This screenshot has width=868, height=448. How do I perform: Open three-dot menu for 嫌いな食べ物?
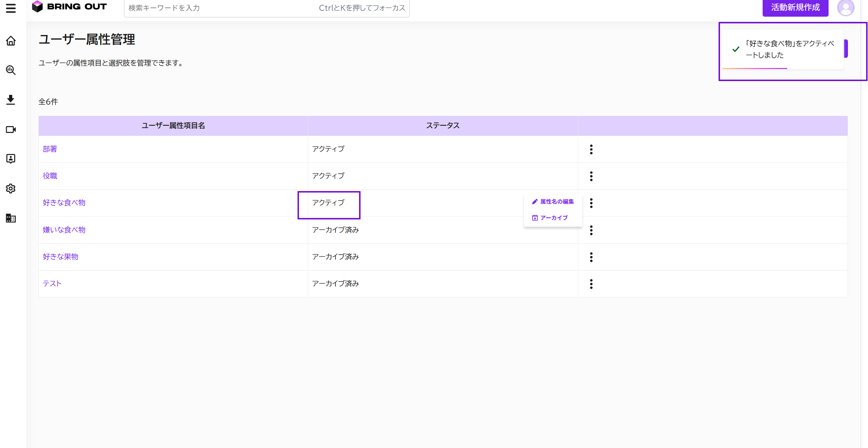tap(591, 230)
